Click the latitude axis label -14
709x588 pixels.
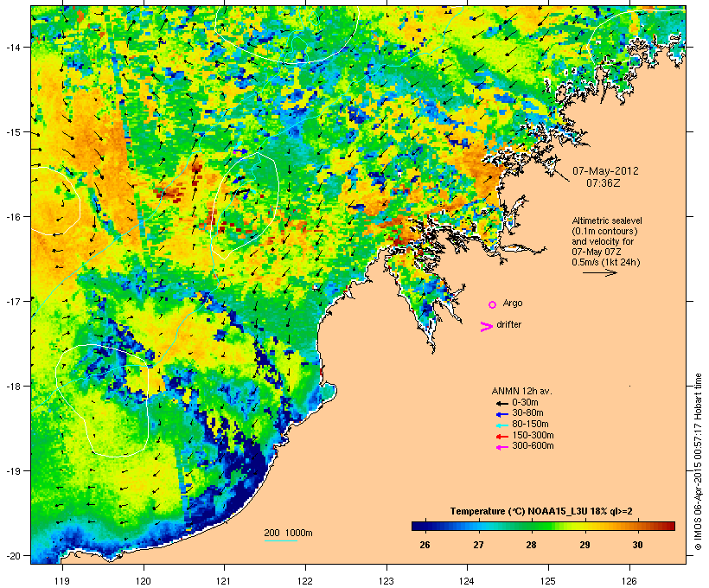(x=12, y=47)
